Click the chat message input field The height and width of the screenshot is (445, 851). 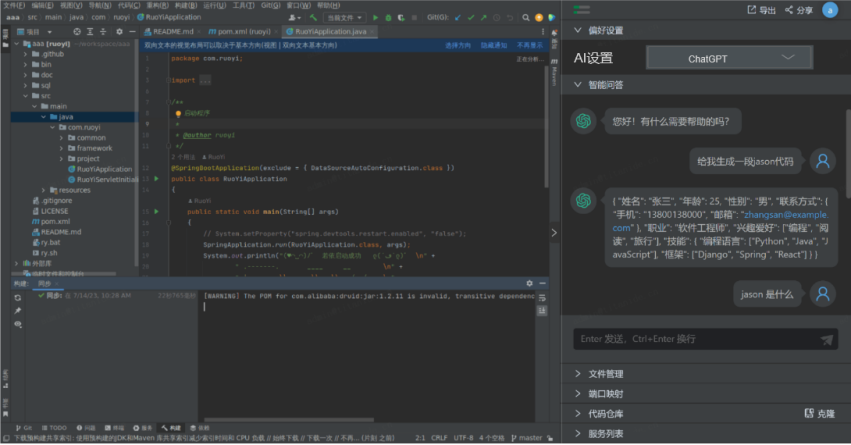695,339
